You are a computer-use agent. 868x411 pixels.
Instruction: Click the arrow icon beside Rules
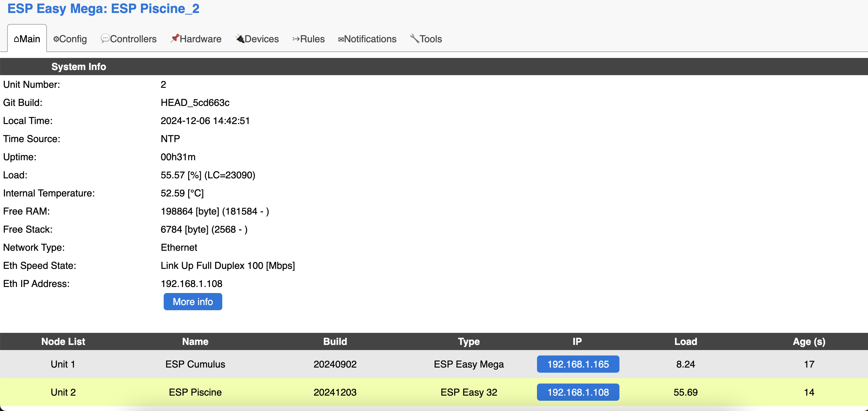[x=296, y=39]
